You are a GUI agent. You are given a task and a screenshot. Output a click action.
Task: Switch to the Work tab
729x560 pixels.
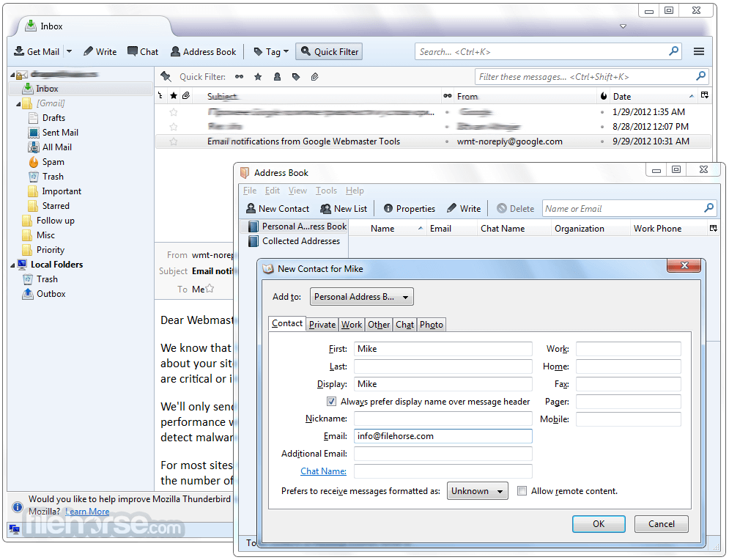point(352,325)
